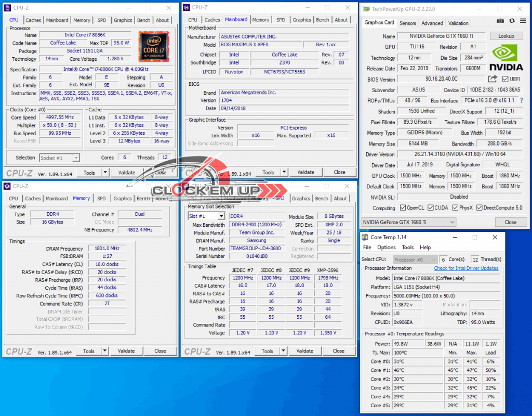The image size is (532, 416).
Task: Toggle the CUDA checkbox
Action: [x=430, y=208]
